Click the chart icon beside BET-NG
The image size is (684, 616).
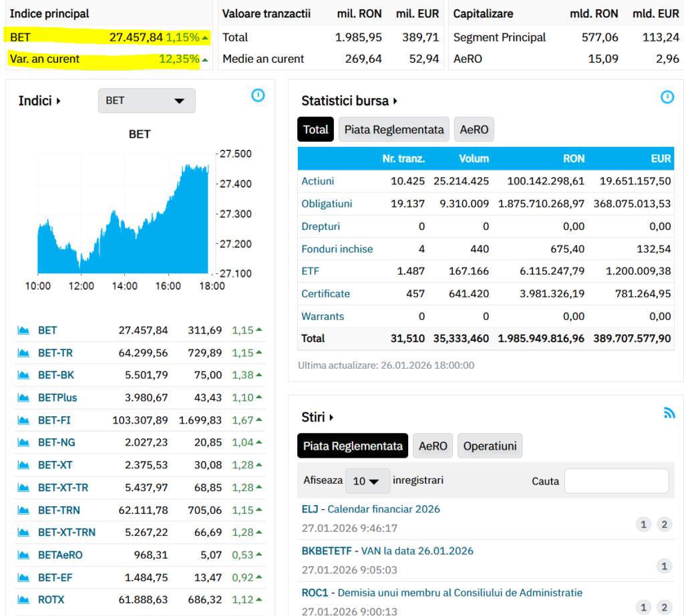click(x=24, y=442)
